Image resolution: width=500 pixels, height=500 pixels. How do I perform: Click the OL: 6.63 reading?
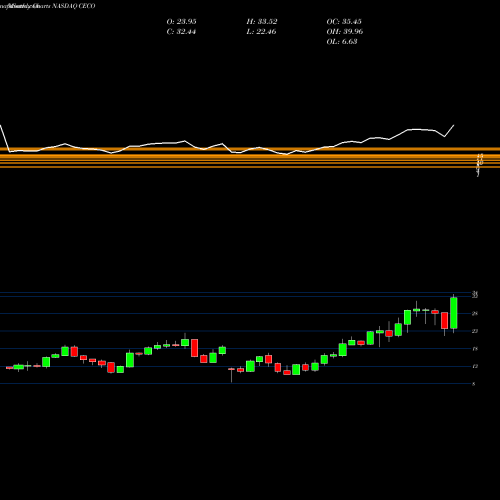pyautogui.click(x=342, y=42)
